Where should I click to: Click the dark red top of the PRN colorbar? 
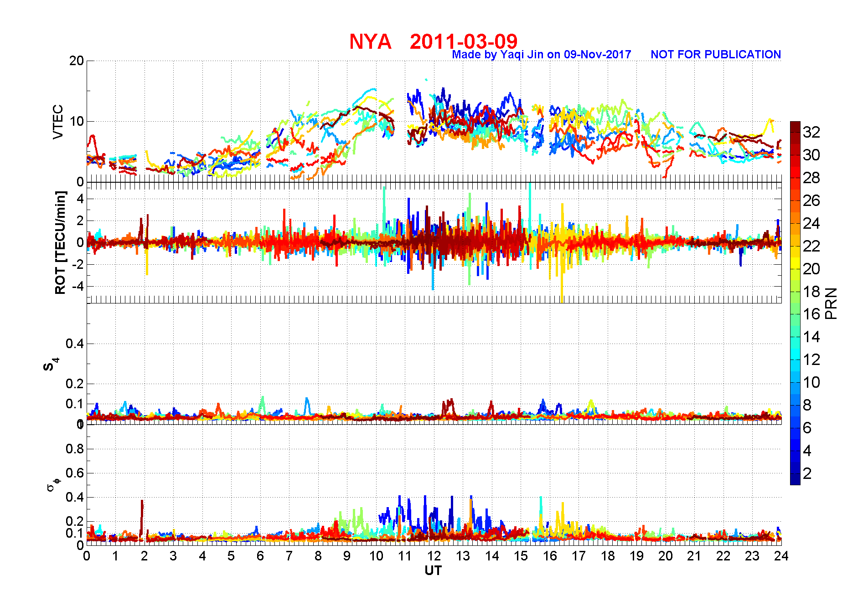click(x=795, y=127)
